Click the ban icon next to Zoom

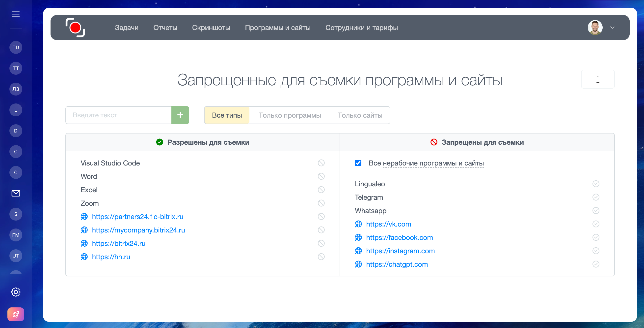click(321, 203)
